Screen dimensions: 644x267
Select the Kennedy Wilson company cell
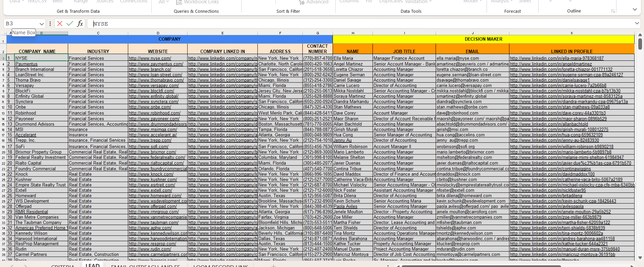[41, 233]
